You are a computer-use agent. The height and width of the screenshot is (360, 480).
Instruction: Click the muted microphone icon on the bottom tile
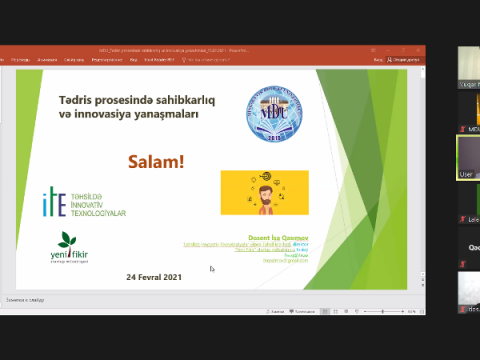pyautogui.click(x=462, y=309)
